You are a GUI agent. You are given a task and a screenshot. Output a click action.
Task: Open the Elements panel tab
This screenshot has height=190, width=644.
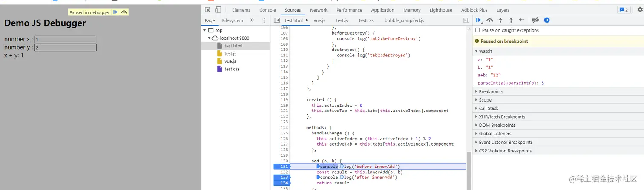241,10
